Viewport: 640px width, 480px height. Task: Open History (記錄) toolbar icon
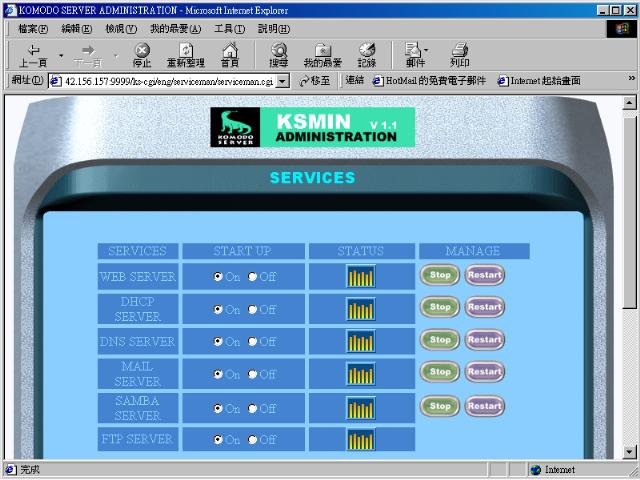367,54
